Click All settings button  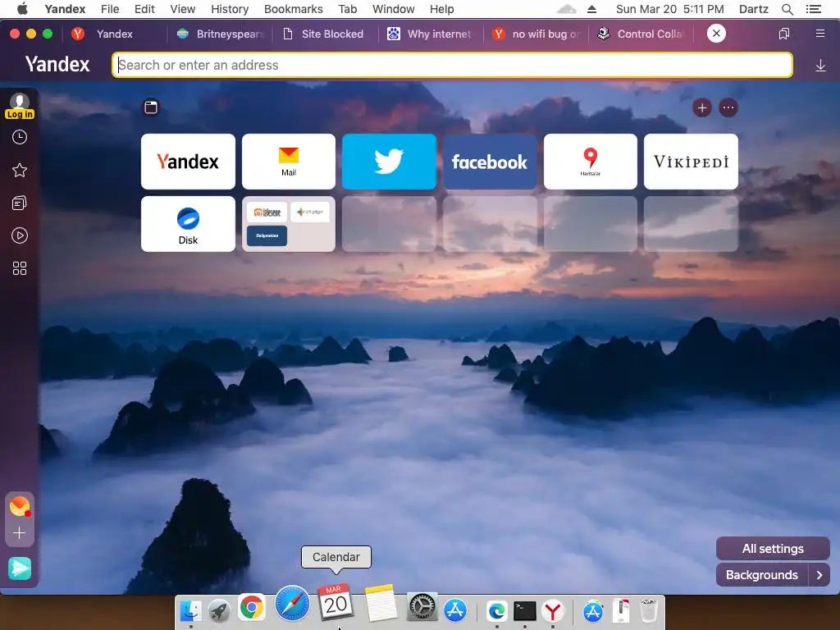pos(773,549)
